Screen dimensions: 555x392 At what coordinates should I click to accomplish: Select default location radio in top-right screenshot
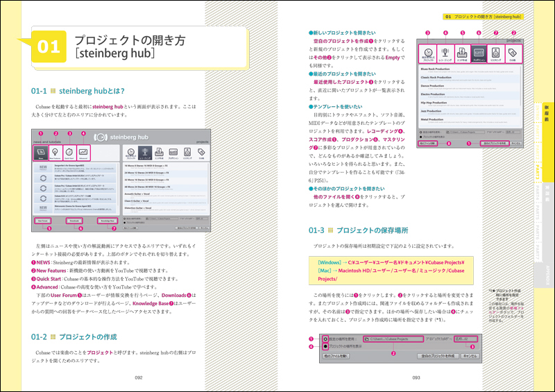coord(420,132)
